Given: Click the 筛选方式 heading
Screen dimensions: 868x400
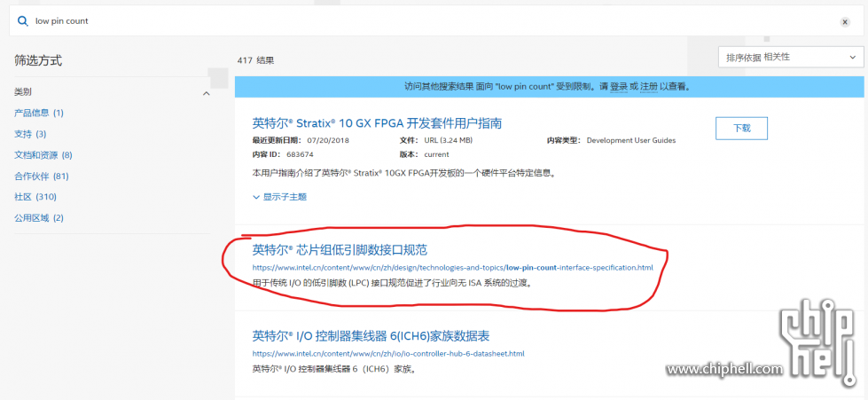Looking at the screenshot, I should pos(38,61).
